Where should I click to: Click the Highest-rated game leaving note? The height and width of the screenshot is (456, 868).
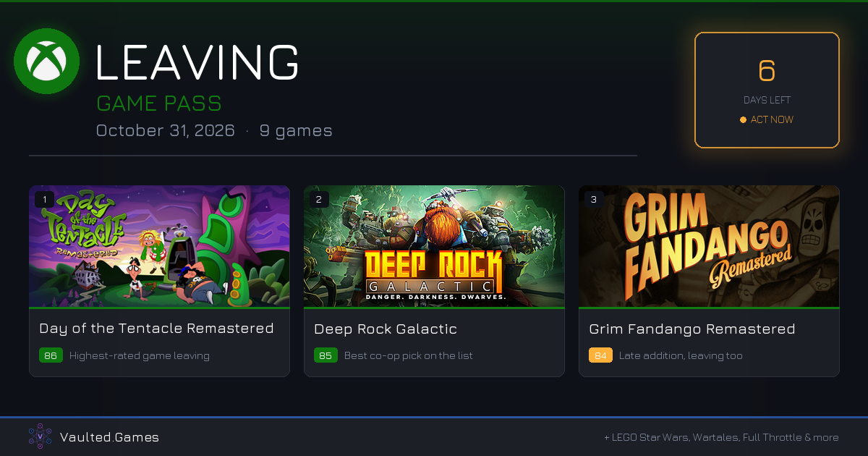(x=140, y=355)
